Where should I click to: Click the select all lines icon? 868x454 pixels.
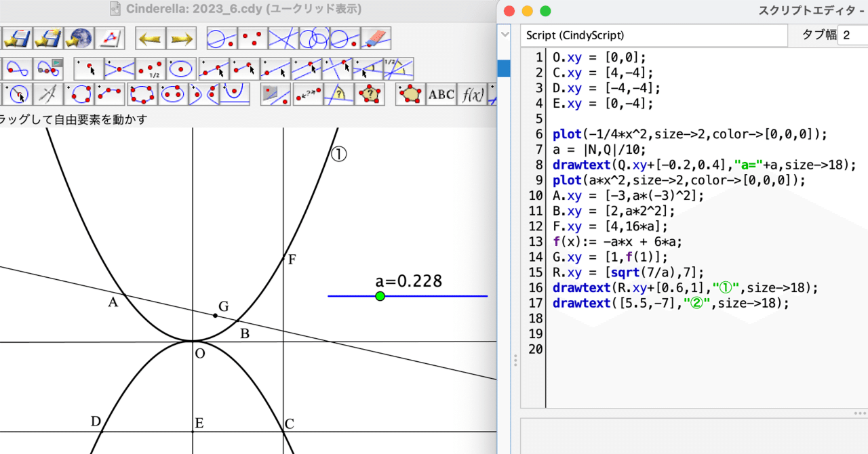pyautogui.click(x=283, y=38)
